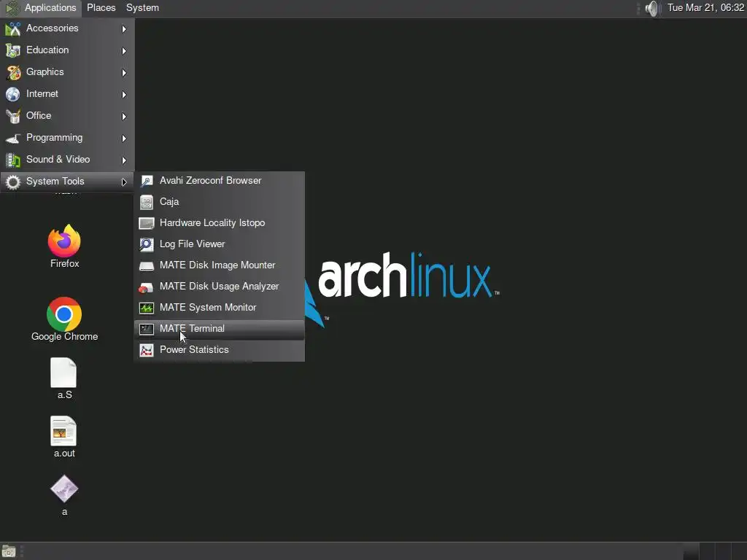Image resolution: width=747 pixels, height=560 pixels.
Task: Click the workspace switcher in bottom panel
Action: pos(715,551)
